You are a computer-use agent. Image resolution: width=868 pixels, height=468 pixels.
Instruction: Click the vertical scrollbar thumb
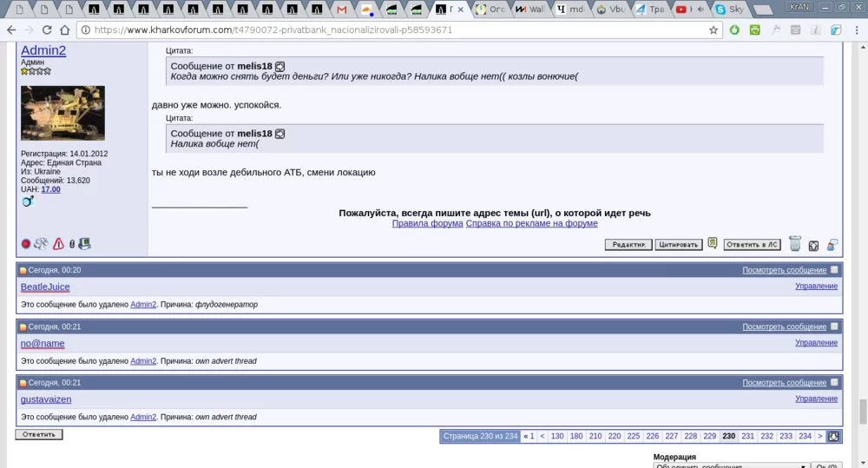tap(863, 412)
